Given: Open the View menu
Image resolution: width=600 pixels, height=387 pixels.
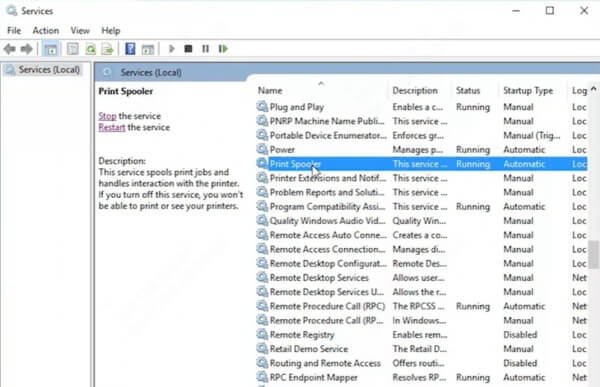Looking at the screenshot, I should (x=80, y=31).
